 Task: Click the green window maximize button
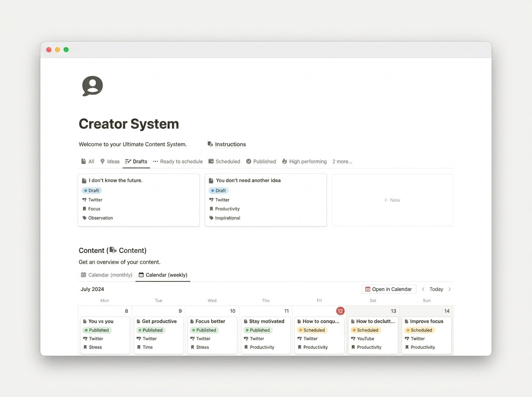coord(66,50)
